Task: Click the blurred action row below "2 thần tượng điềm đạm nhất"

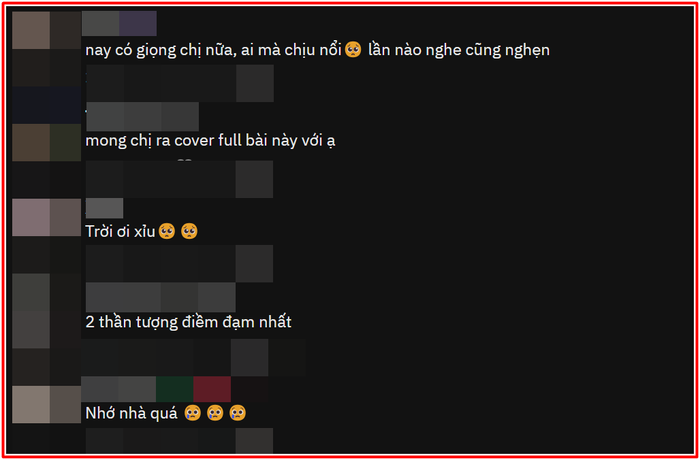Action: (x=193, y=357)
